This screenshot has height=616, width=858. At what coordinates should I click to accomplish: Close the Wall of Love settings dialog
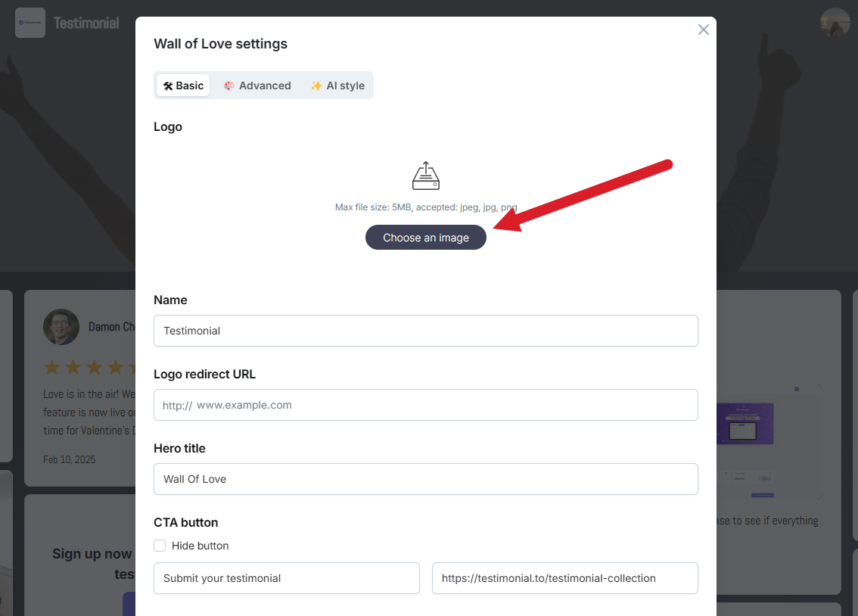pyautogui.click(x=703, y=30)
